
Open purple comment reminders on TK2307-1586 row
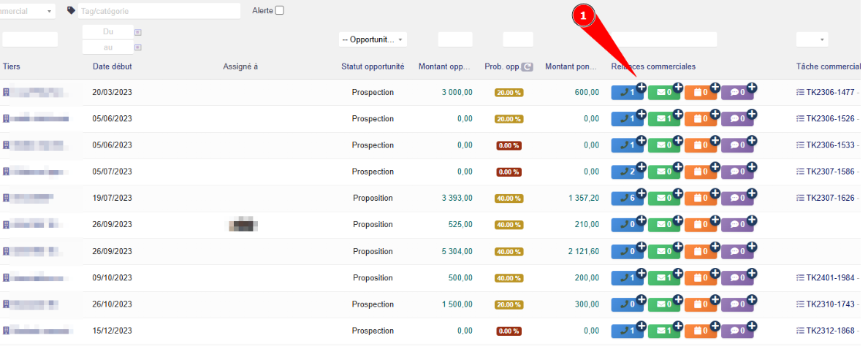[736, 172]
